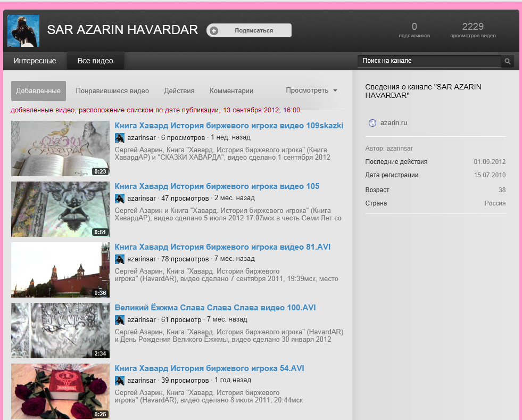Click the 0 подписчиков counter
Screen dimensions: 522x420
[414, 30]
